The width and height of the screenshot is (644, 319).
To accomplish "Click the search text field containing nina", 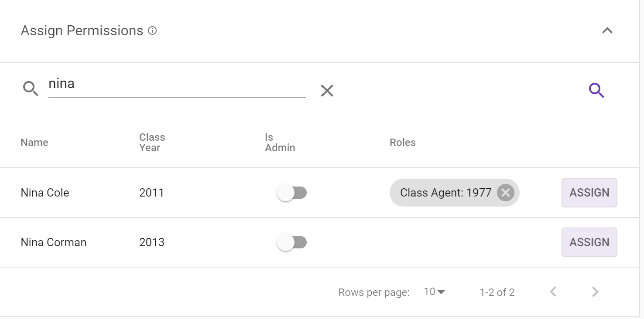I will [x=177, y=84].
